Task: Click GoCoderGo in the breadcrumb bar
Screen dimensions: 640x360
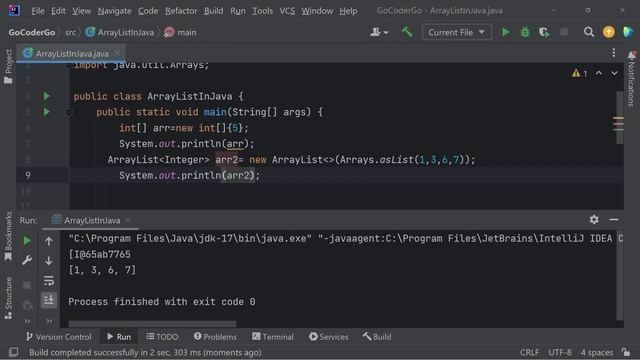Action: coord(32,33)
